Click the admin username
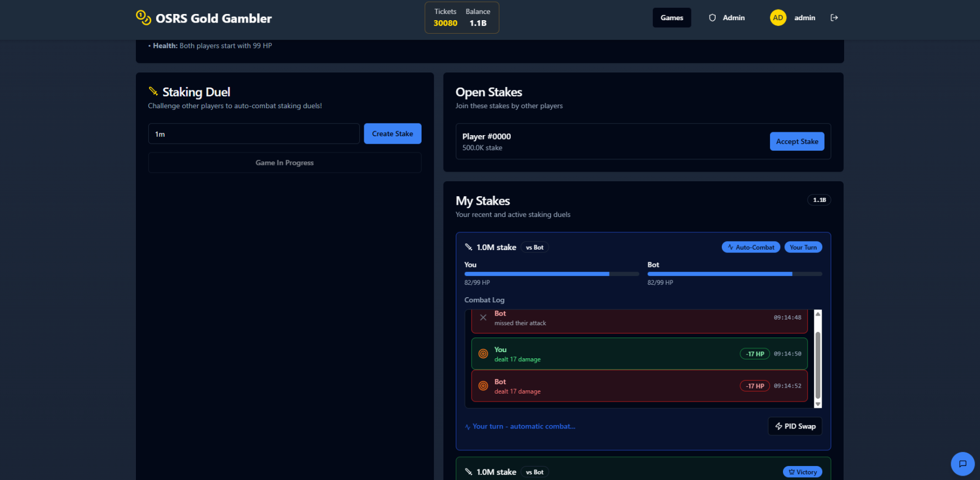The image size is (980, 480). [x=804, y=18]
